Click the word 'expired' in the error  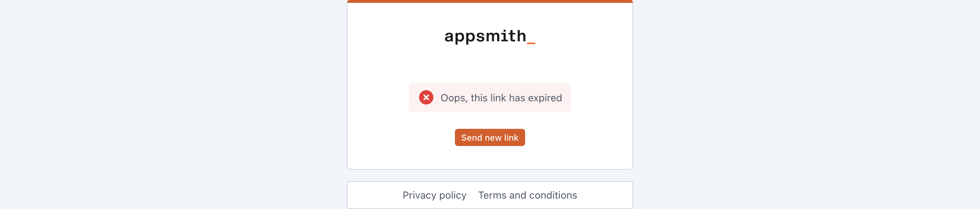[x=544, y=98]
